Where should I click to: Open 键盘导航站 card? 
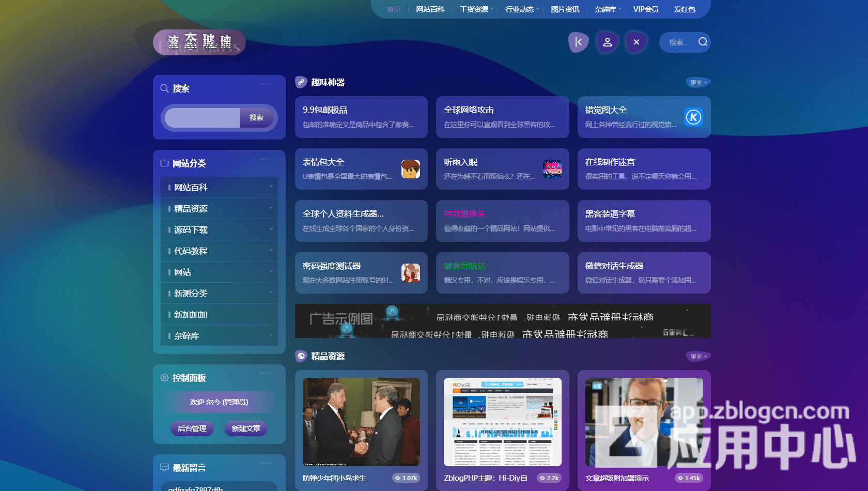click(502, 273)
